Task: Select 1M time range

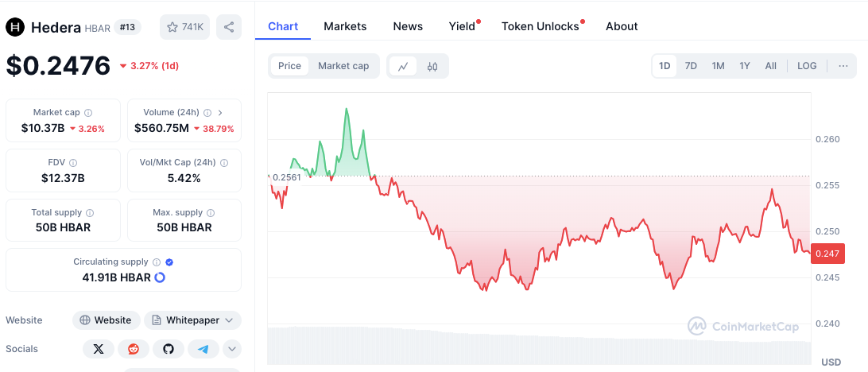Action: (718, 66)
